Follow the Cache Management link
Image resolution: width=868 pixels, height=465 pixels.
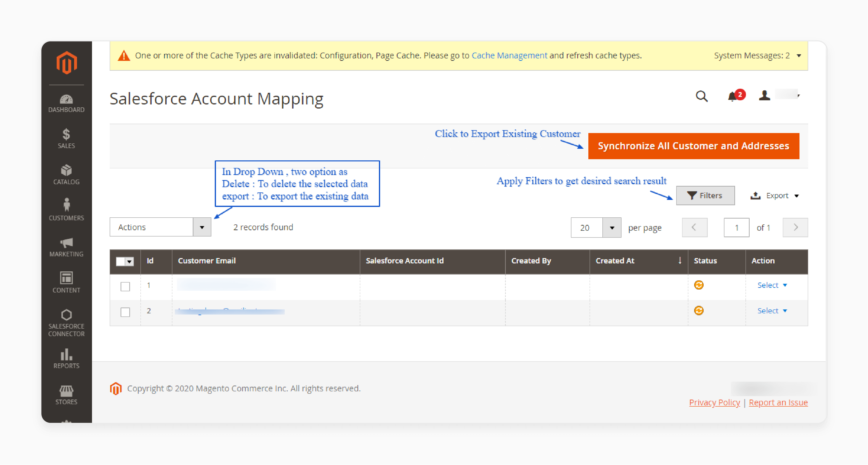(x=509, y=56)
